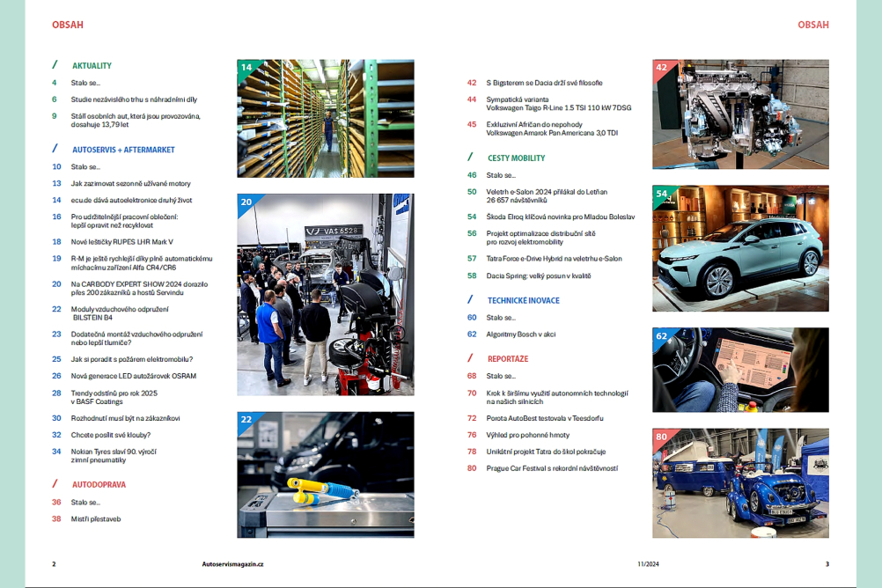882x588 pixels.
Task: Open "Moduly vzduchového odpružení BILSTEIN B4"
Action: 120,313
